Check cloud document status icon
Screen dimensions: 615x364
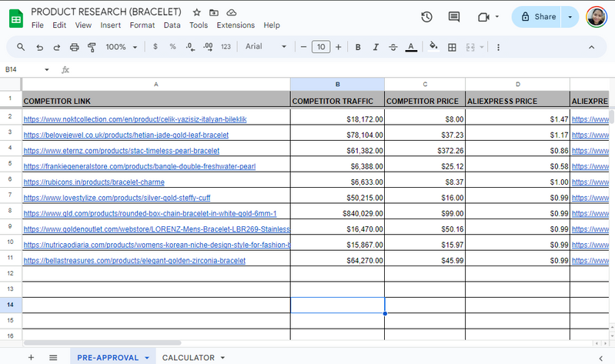click(x=232, y=12)
